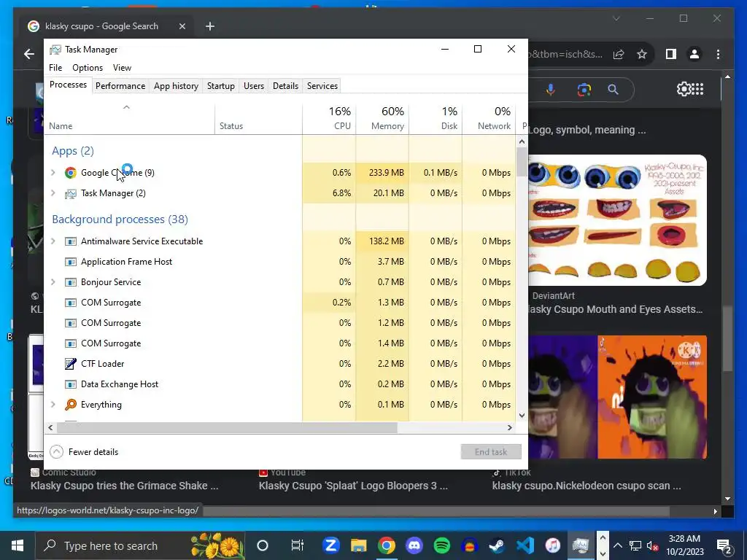The image size is (747, 560).
Task: Select the Data Exchange Host process
Action: (280, 384)
